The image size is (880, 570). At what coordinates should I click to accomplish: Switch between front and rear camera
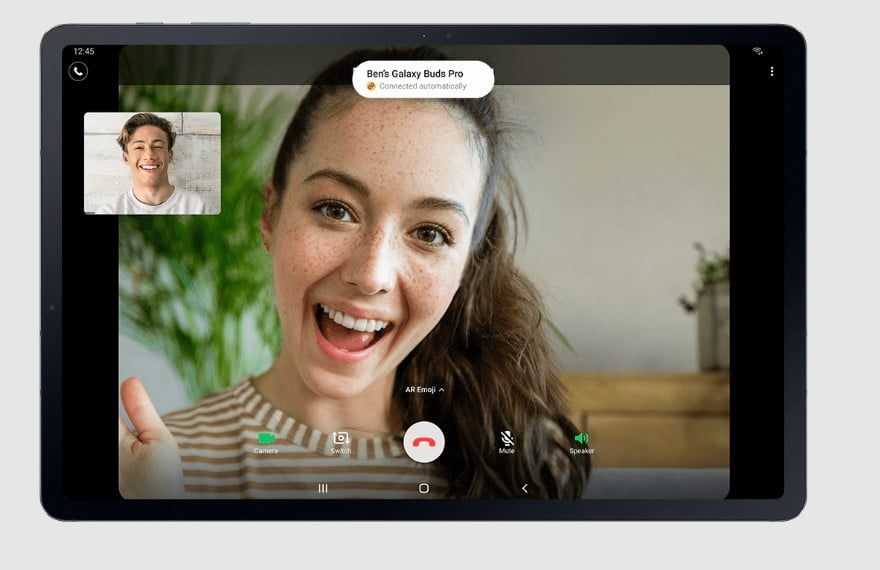pos(341,438)
